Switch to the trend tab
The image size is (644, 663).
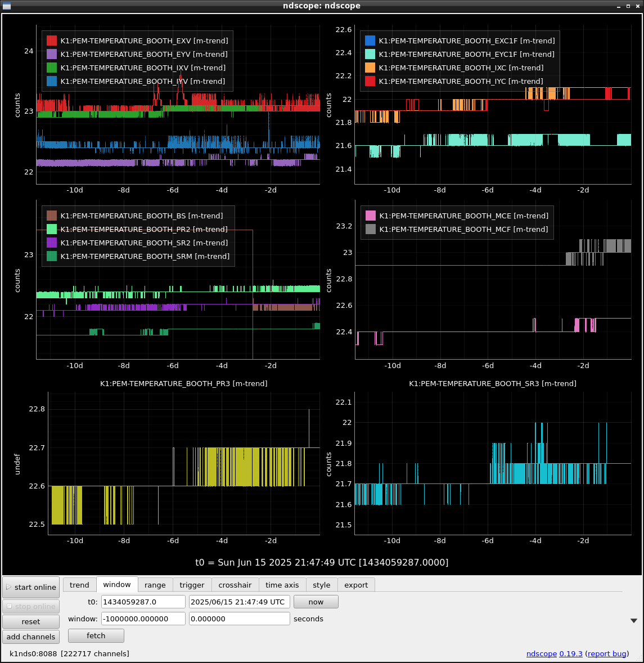tap(79, 585)
